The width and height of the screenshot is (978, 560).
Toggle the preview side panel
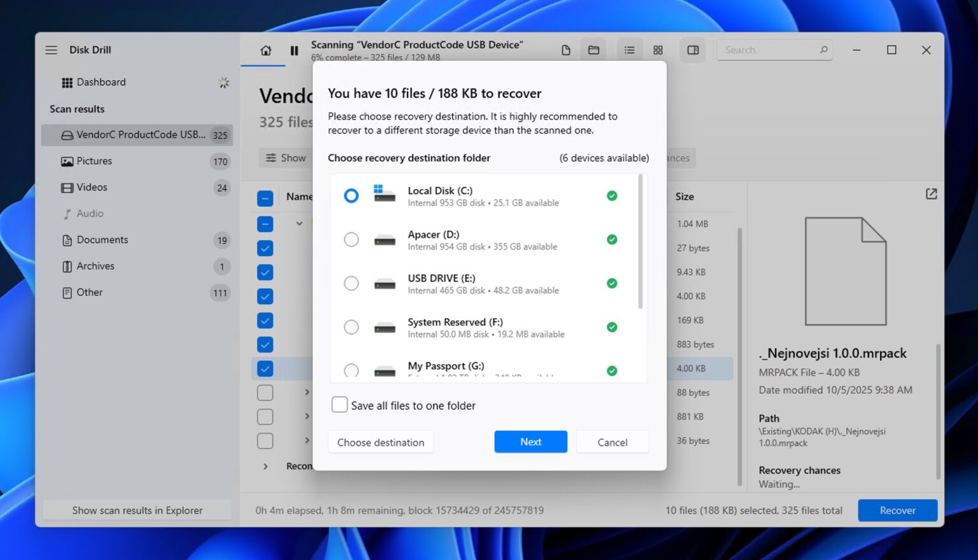point(692,50)
